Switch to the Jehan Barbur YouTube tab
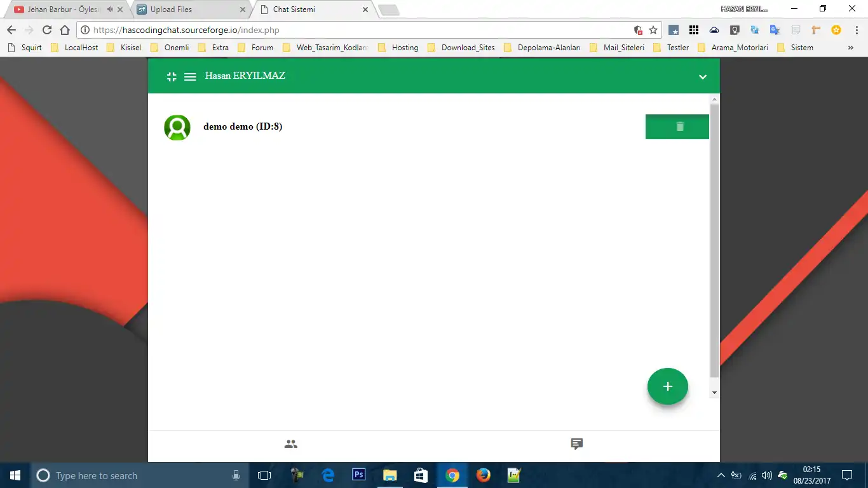Viewport: 868px width, 488px height. [64, 10]
